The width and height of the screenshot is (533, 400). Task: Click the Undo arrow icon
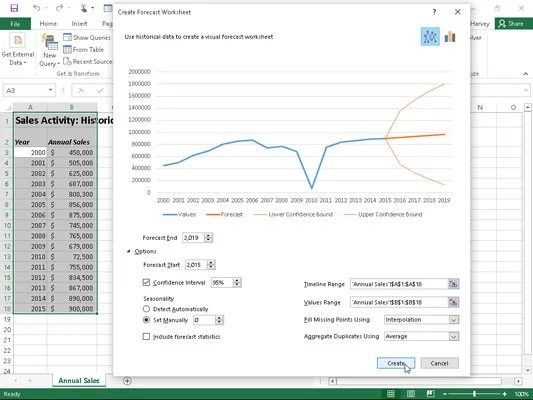pyautogui.click(x=36, y=8)
